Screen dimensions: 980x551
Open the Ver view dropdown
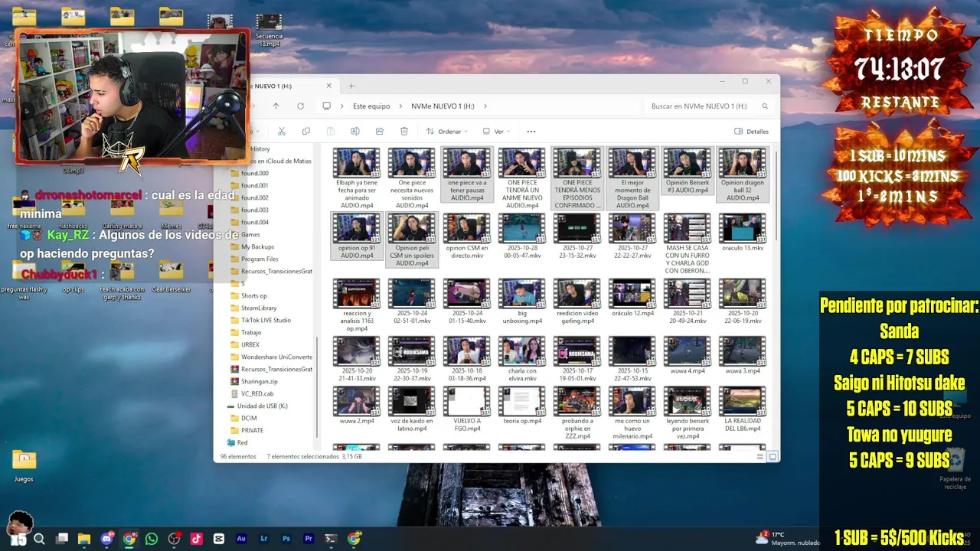(496, 131)
